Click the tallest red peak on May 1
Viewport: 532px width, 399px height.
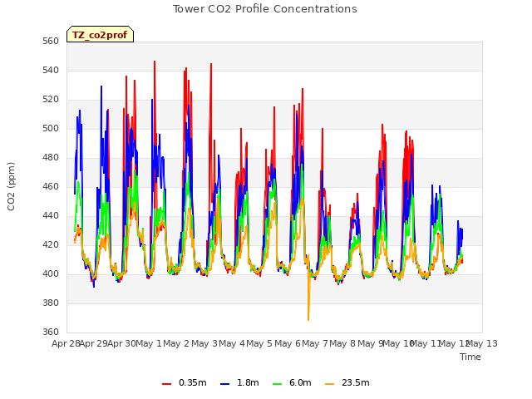coord(155,62)
